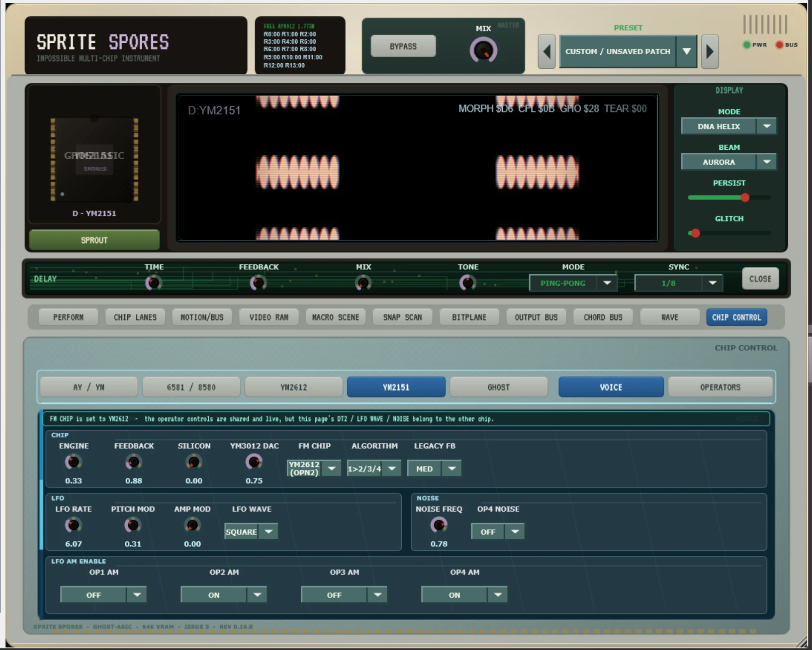Switch to the VIDEO RAM tab
Screen dimensions: 812x650
(x=269, y=317)
